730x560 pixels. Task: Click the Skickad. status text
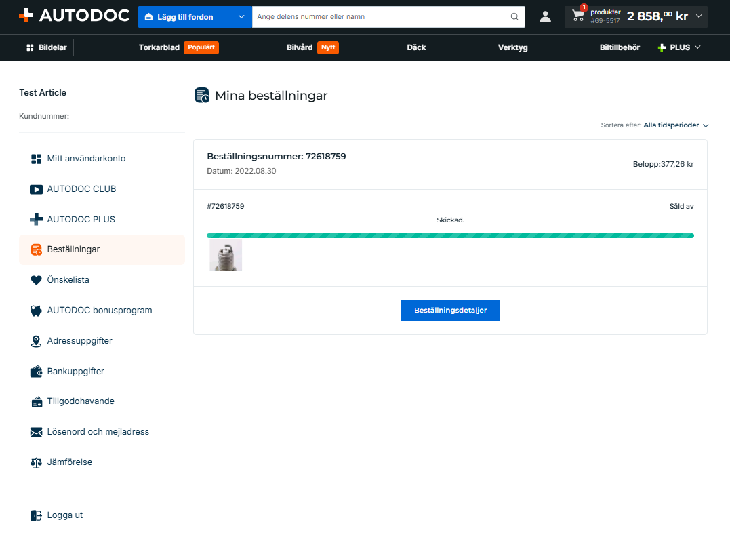click(450, 220)
